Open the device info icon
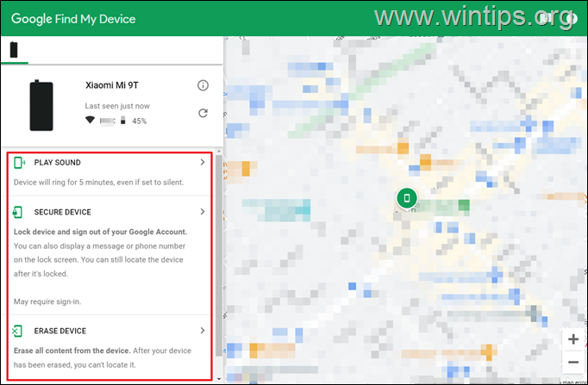The width and height of the screenshot is (588, 385). [203, 85]
